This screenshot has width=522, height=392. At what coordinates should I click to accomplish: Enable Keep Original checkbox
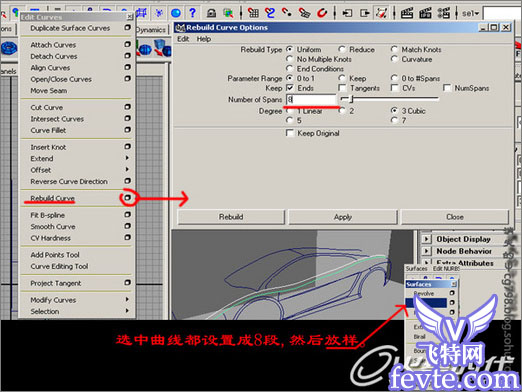click(x=290, y=133)
